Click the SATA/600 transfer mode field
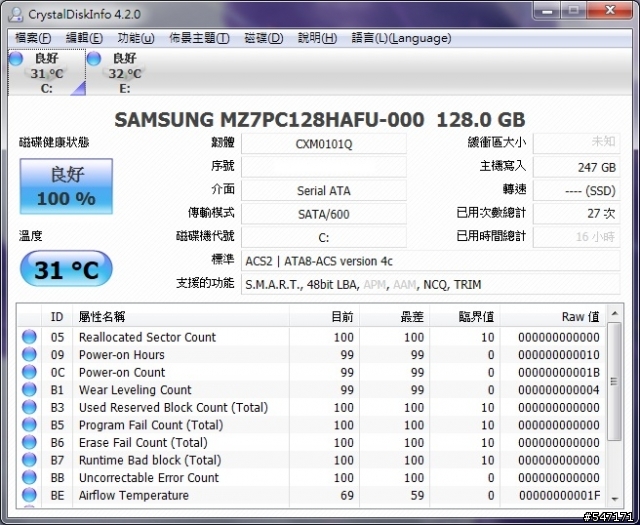This screenshot has width=640, height=525. (x=324, y=214)
